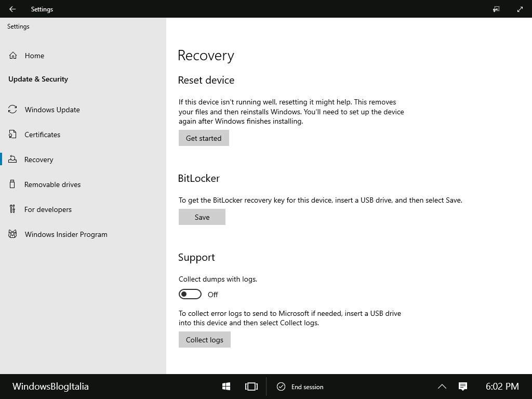
Task: Show hidden icons with the taskbar chevron
Action: (x=442, y=387)
